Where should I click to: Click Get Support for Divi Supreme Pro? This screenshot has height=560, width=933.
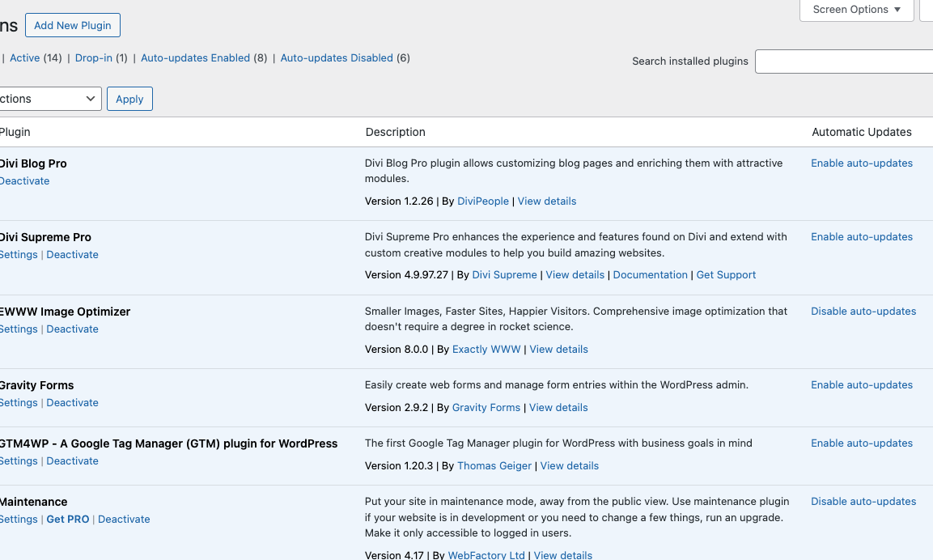726,275
